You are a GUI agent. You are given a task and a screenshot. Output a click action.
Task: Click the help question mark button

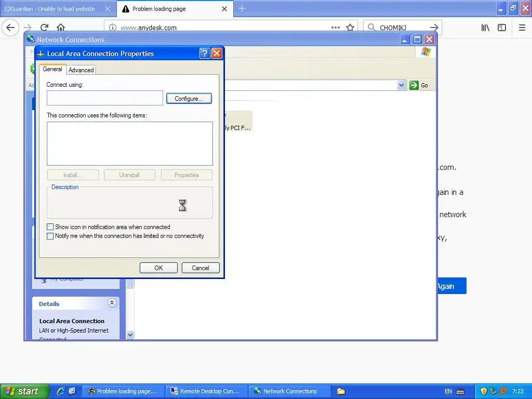[x=205, y=54]
